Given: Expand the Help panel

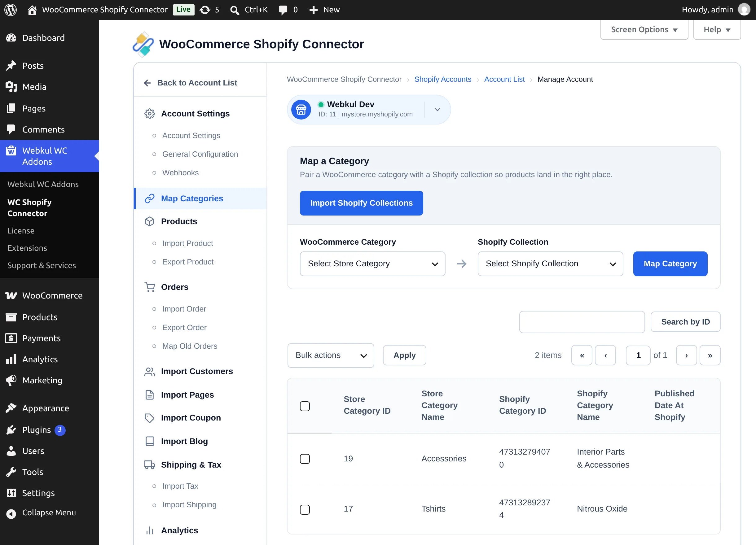Looking at the screenshot, I should click(717, 29).
